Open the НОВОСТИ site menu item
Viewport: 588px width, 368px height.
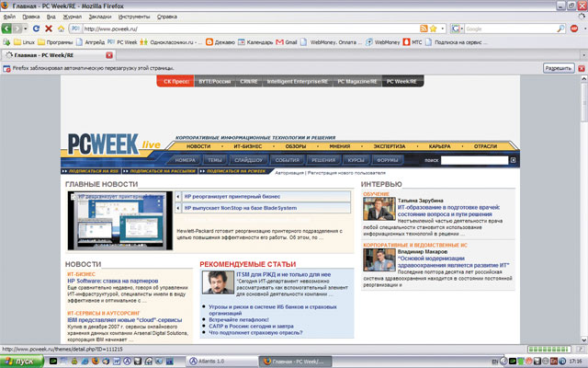tap(198, 146)
